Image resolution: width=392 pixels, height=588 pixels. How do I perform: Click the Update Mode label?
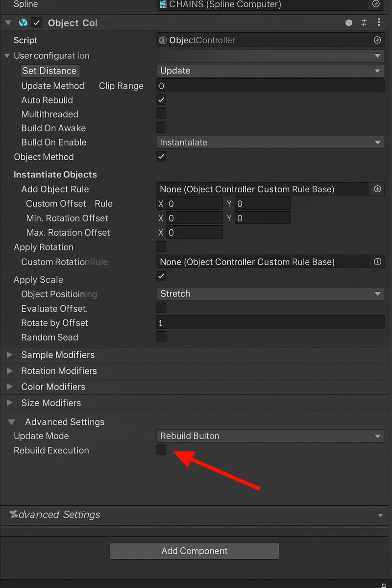pos(41,436)
